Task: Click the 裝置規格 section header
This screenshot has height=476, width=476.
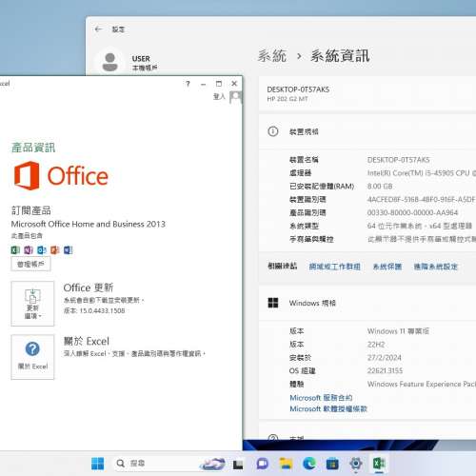Action: point(304,131)
